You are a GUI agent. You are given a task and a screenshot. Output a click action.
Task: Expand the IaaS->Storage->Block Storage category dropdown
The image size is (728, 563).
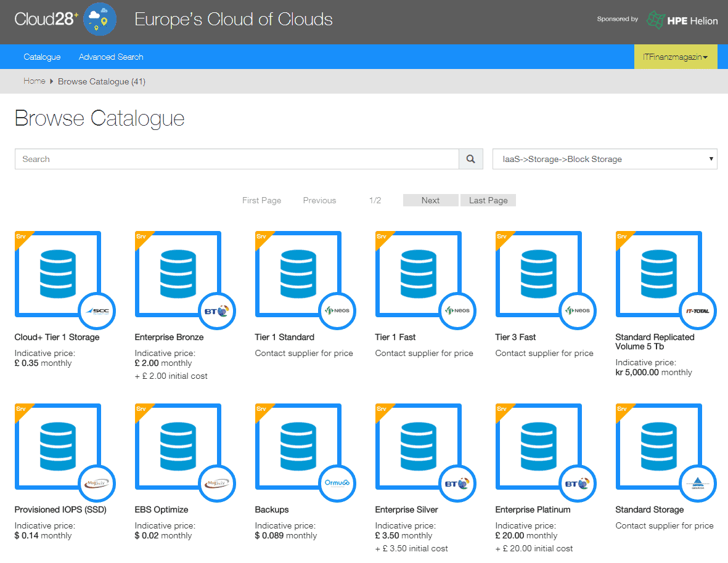pos(605,159)
